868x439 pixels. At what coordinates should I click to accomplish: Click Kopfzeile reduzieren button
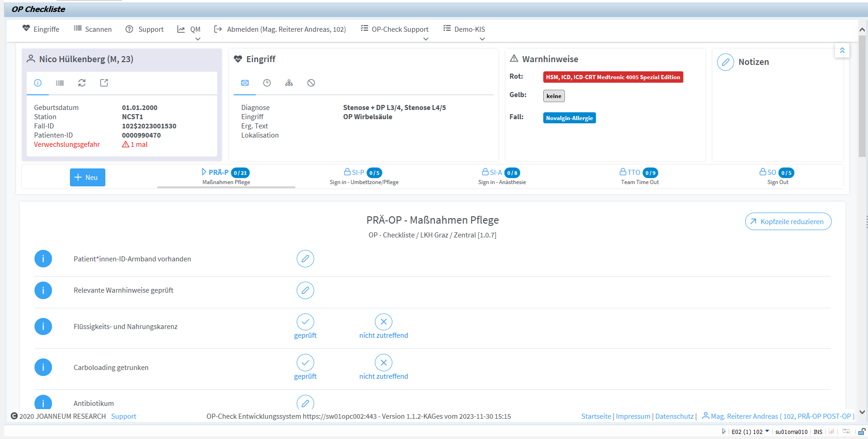pyautogui.click(x=788, y=221)
